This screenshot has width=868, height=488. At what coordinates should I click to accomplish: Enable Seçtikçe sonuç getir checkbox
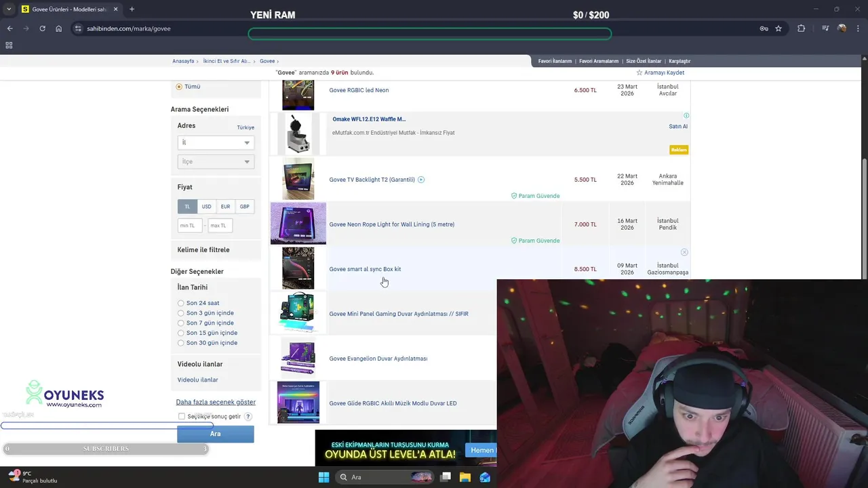pyautogui.click(x=182, y=416)
